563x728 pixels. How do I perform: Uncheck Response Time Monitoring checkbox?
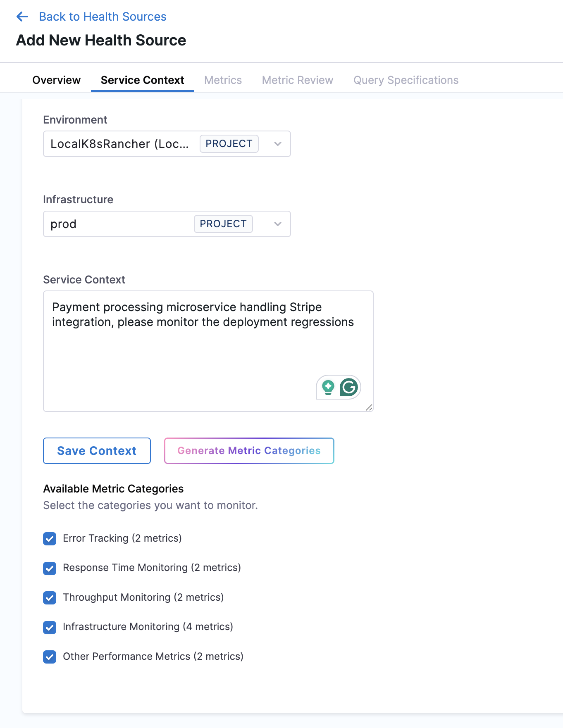click(50, 568)
